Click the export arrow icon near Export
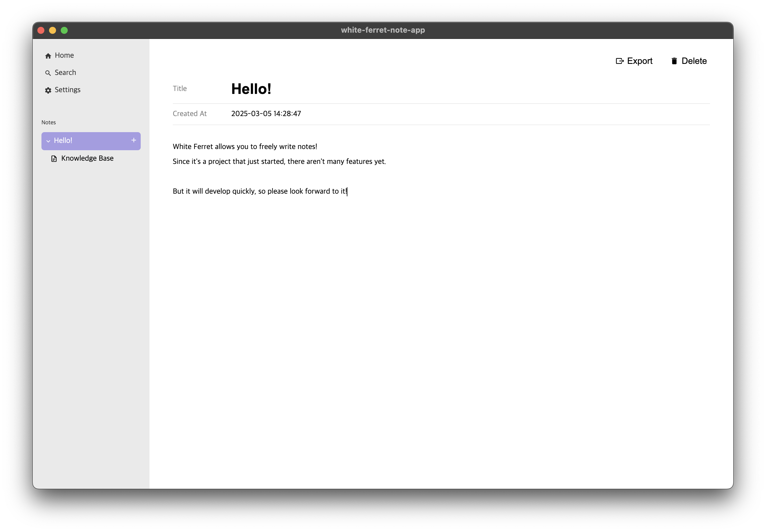 (x=620, y=61)
